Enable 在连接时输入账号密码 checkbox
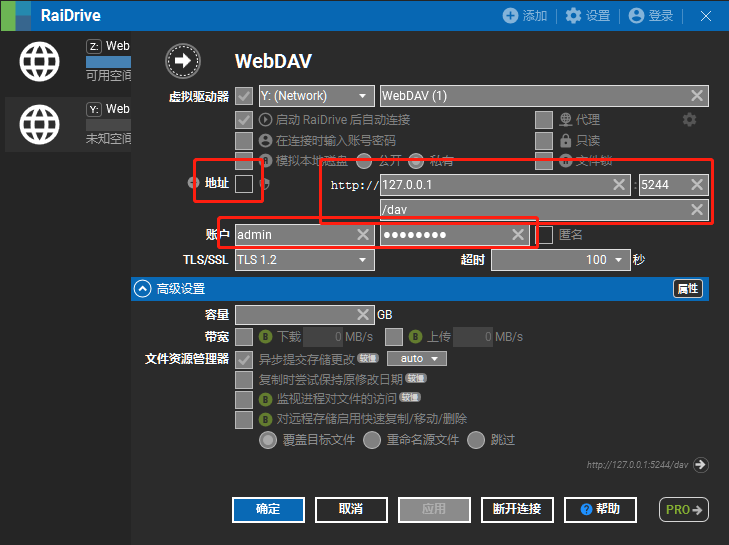Screen dimensions: 729x545 coord(244,140)
